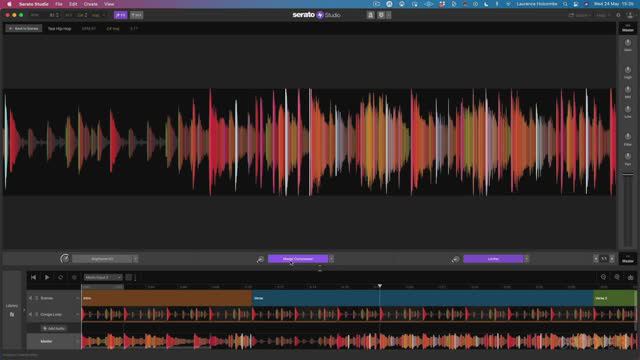Click the Filter knob on master strip
The width and height of the screenshot is (640, 360).
pos(628,137)
